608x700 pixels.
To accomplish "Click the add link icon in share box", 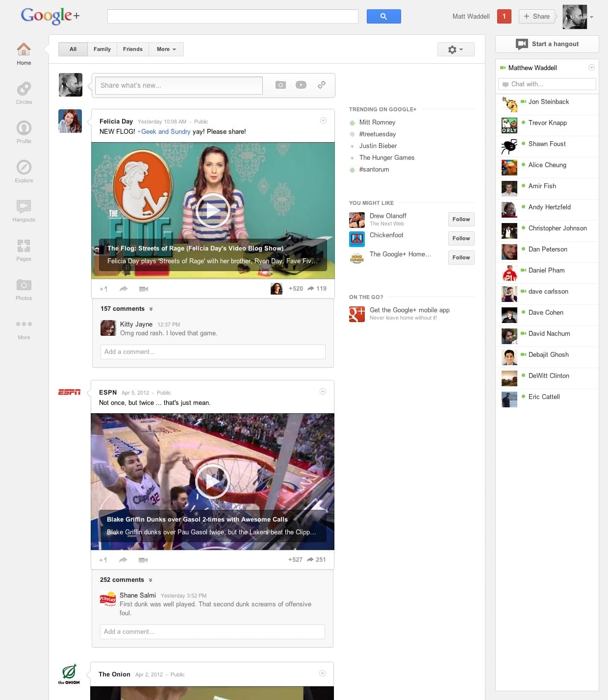I will pyautogui.click(x=322, y=85).
